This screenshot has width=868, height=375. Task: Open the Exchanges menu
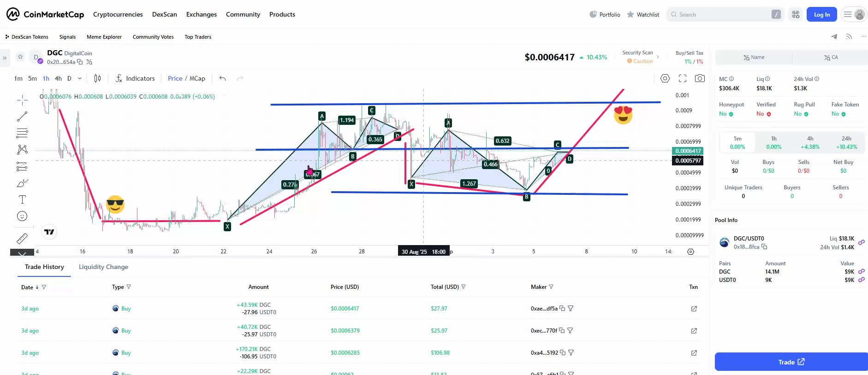tap(202, 14)
